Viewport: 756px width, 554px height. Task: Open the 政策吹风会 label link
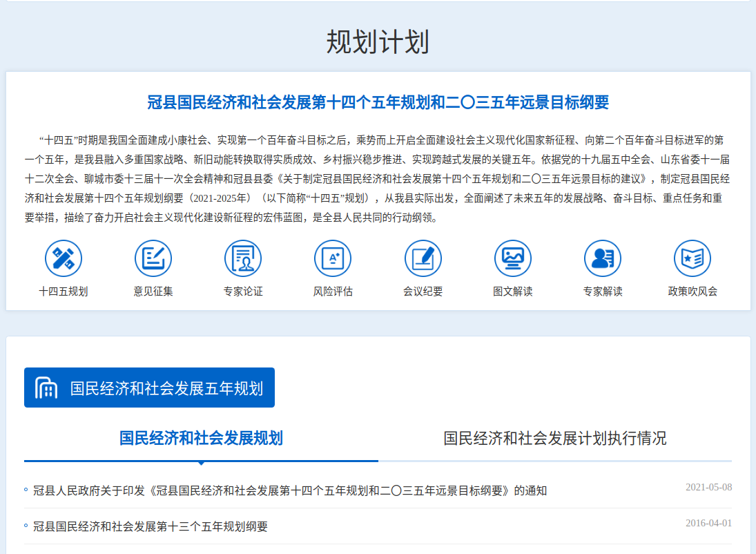pos(692,292)
